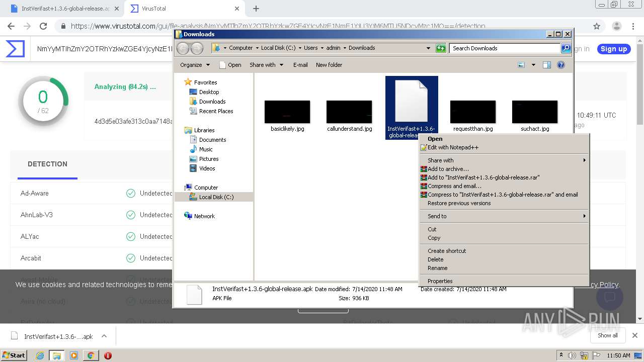The width and height of the screenshot is (644, 362).
Task: Close the Chrome downloads bar
Action: click(x=635, y=335)
